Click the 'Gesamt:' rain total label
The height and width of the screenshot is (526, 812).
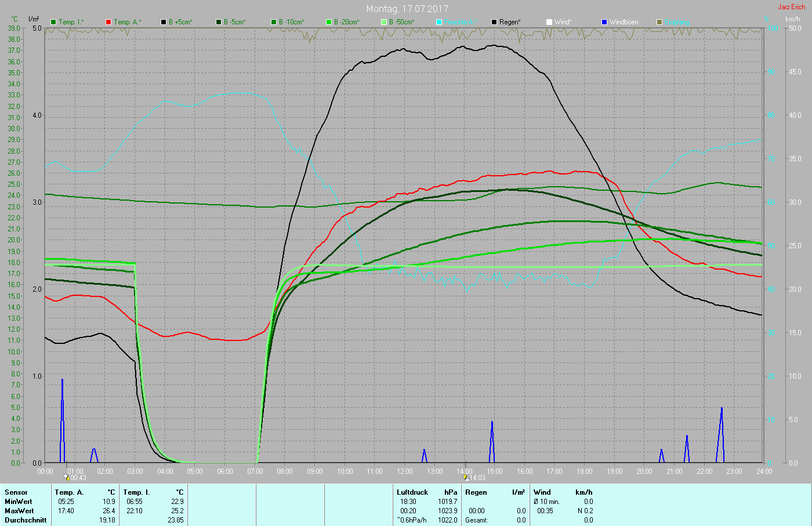pyautogui.click(x=476, y=520)
